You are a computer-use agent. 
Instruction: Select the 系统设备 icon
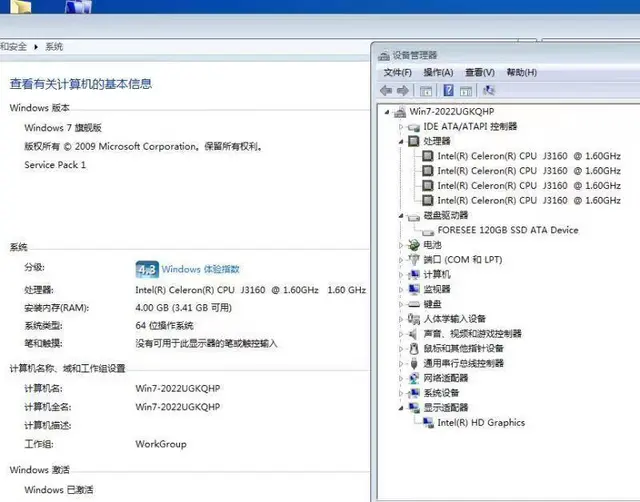coord(414,393)
